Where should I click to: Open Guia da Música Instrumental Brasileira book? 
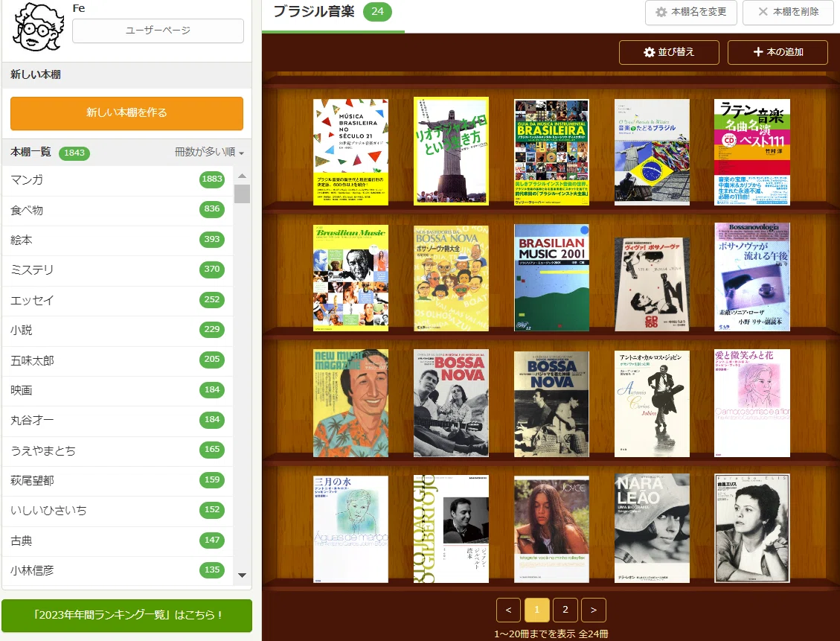[552, 152]
